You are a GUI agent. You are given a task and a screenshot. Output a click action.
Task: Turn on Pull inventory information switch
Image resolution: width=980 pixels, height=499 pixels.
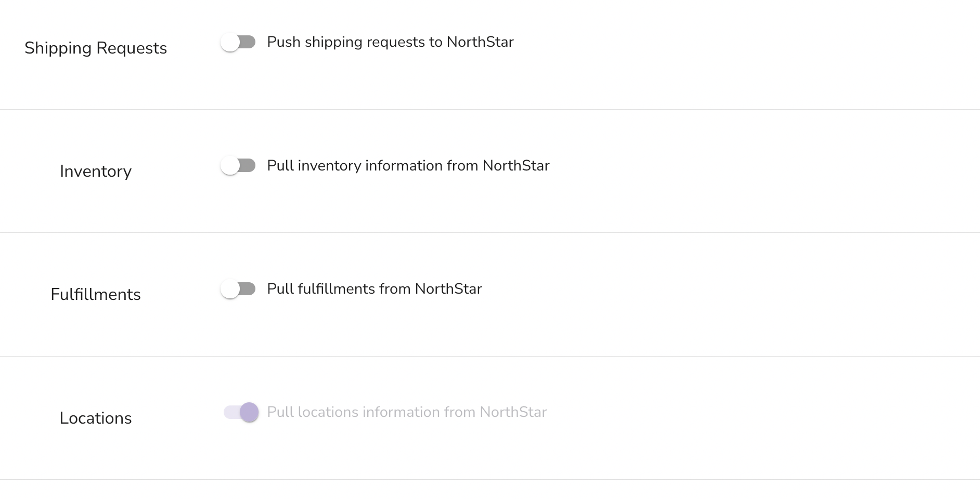pos(238,166)
